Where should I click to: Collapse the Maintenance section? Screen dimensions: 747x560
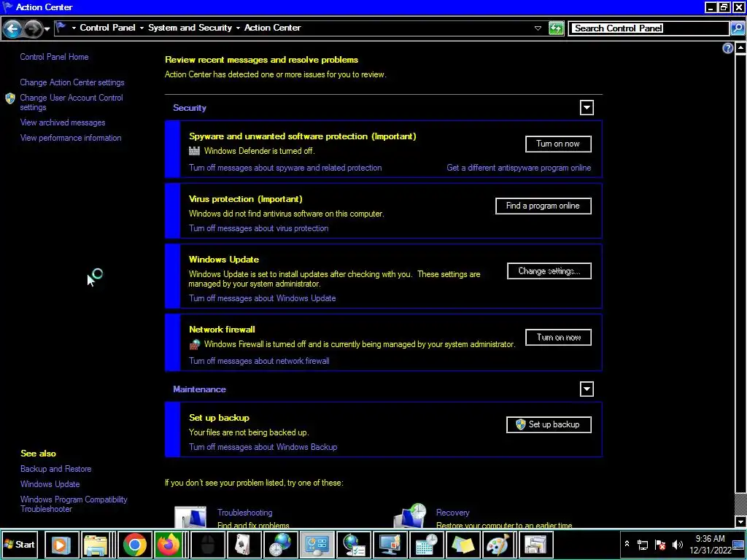587,389
